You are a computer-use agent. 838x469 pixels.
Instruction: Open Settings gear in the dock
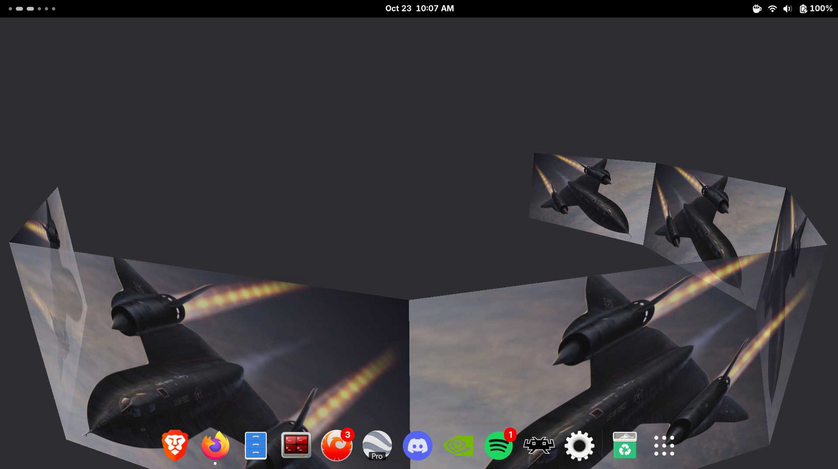(579, 445)
